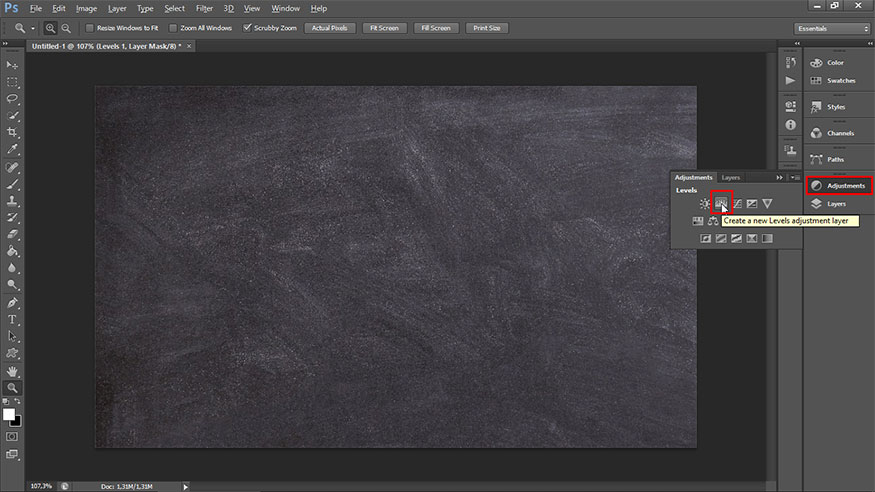Image resolution: width=875 pixels, height=492 pixels.
Task: Add a Hue/Saturation adjustment layer
Action: point(698,221)
